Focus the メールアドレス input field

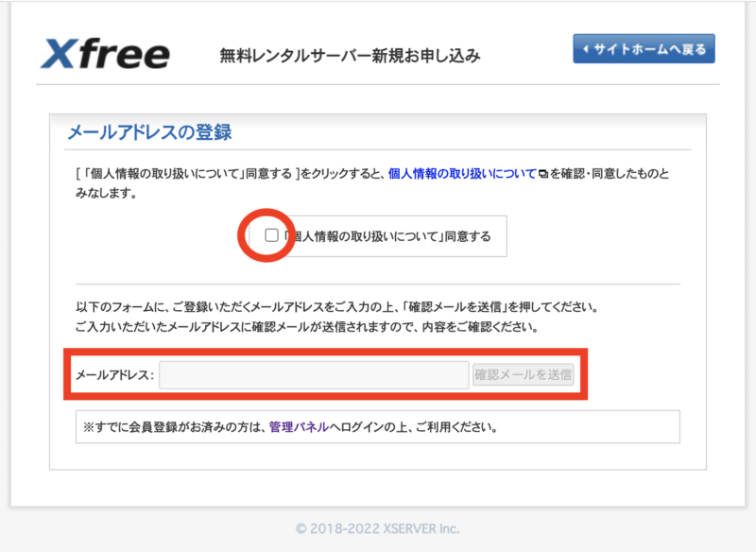click(x=314, y=374)
